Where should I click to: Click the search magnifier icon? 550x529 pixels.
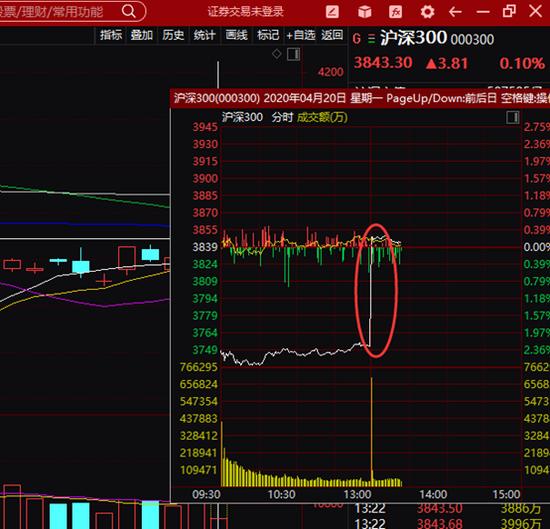[x=129, y=11]
